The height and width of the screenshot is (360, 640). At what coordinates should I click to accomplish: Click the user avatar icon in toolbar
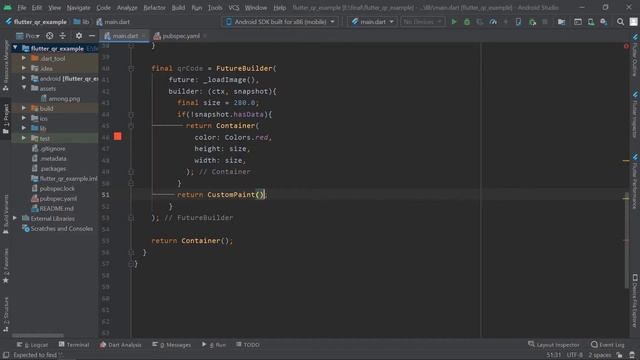pos(633,22)
